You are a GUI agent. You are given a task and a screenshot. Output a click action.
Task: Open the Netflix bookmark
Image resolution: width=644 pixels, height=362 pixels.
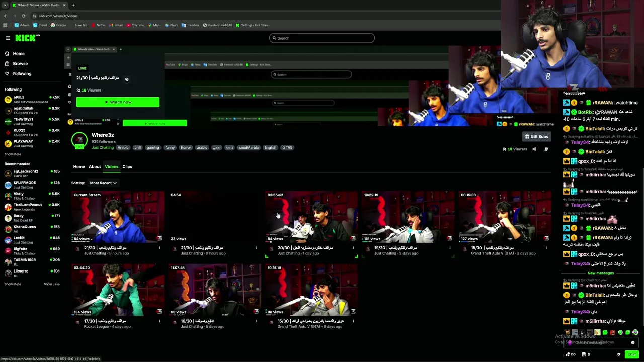[x=99, y=25]
